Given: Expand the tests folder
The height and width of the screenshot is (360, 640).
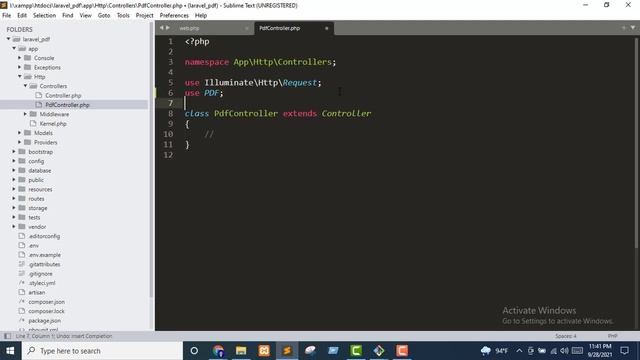Looking at the screenshot, I should click(14, 218).
